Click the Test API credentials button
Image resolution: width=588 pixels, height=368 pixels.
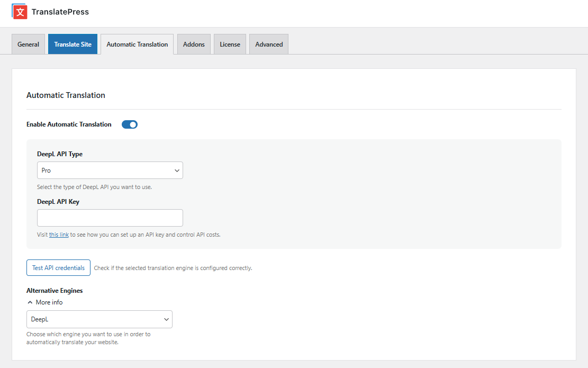click(x=59, y=268)
